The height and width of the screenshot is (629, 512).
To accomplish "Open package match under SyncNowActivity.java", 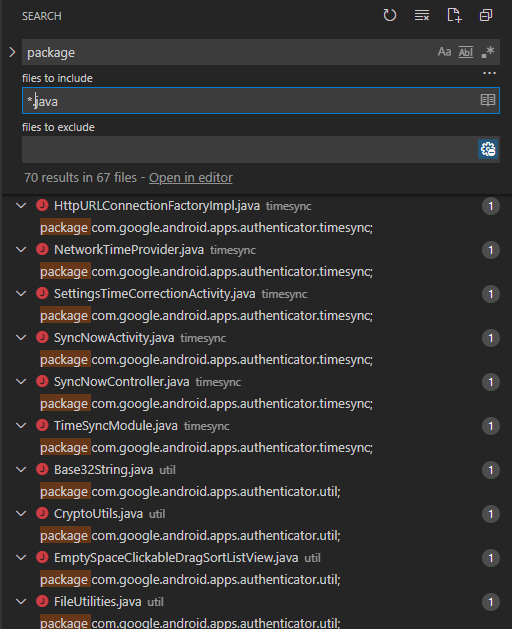I will pos(206,360).
